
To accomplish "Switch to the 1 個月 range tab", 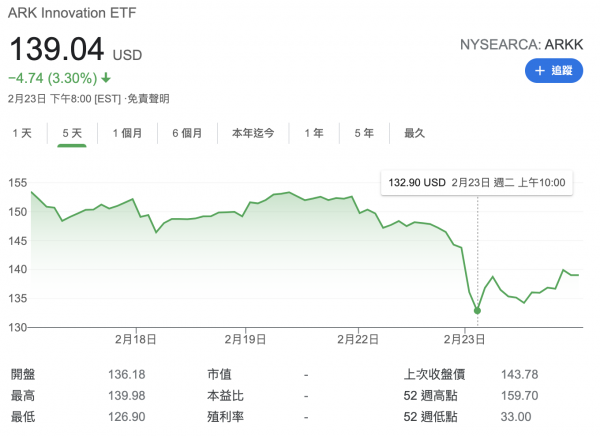I will coord(127,133).
